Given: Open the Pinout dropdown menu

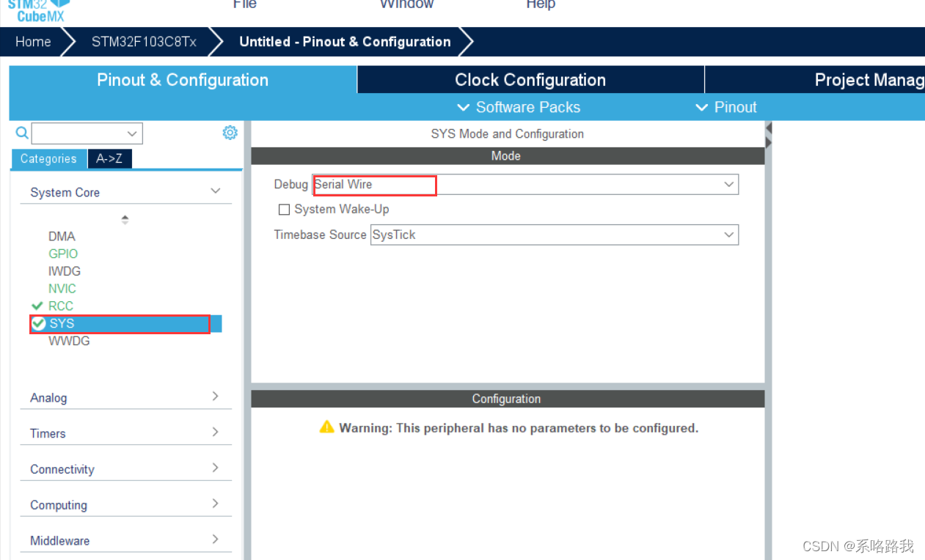Looking at the screenshot, I should pos(725,107).
